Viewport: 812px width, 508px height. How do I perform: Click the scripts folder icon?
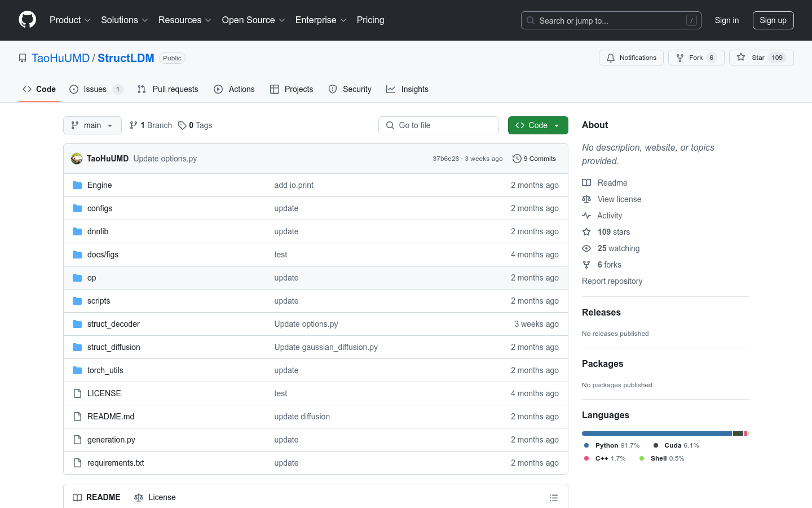(x=77, y=301)
